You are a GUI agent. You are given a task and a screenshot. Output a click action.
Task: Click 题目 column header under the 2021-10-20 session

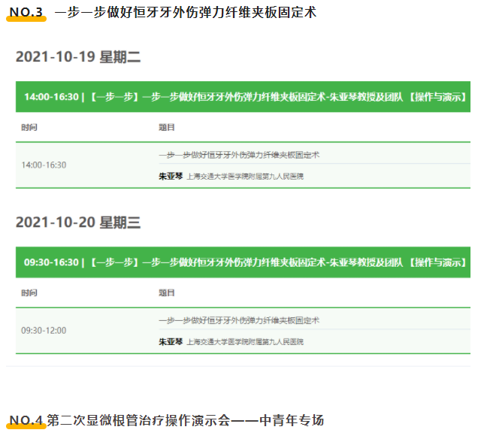point(167,292)
